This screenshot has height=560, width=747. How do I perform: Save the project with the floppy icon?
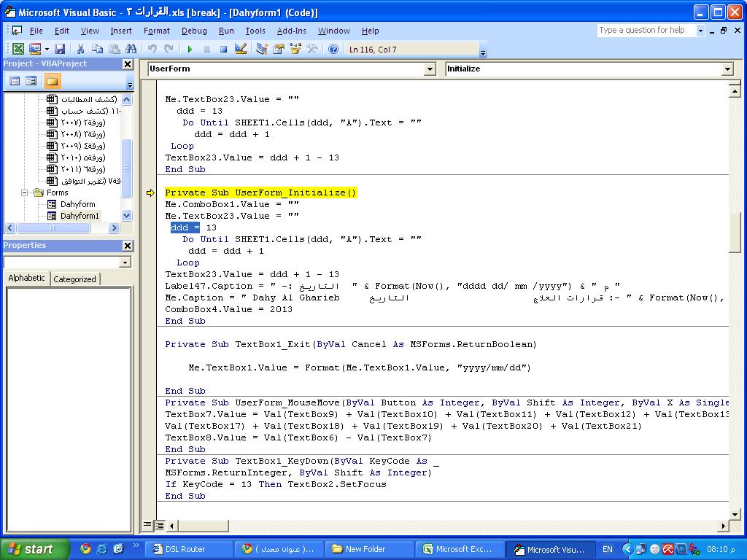(x=60, y=49)
